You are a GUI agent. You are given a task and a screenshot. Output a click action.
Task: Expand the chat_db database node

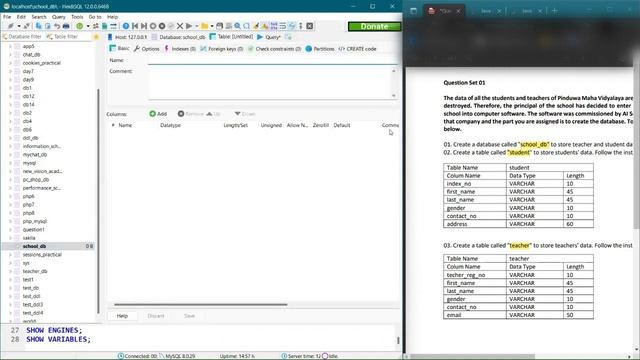(x=10, y=55)
